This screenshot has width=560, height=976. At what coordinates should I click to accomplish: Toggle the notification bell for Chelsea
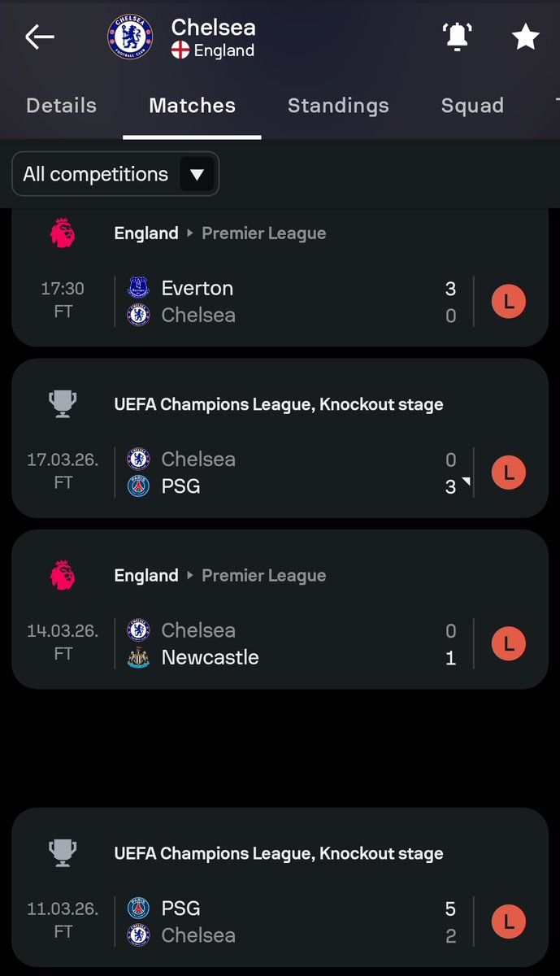coord(457,37)
